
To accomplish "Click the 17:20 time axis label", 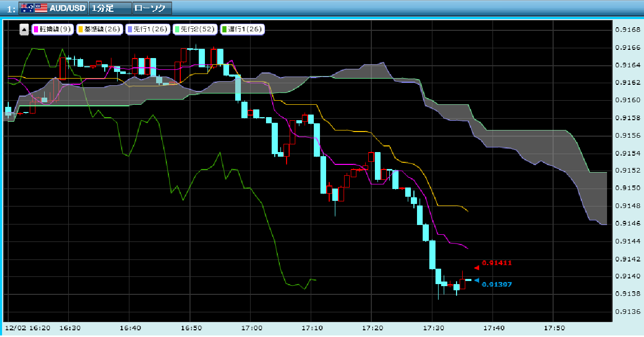I will tap(372, 328).
